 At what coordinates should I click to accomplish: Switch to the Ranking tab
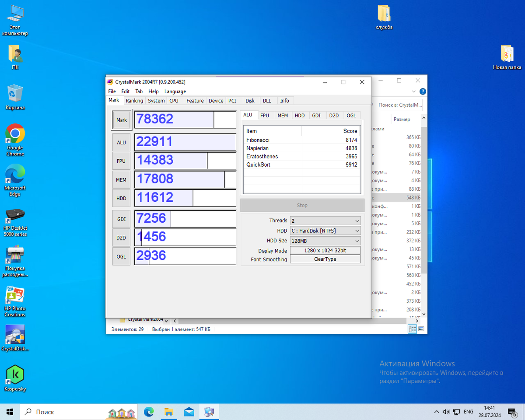pyautogui.click(x=134, y=101)
